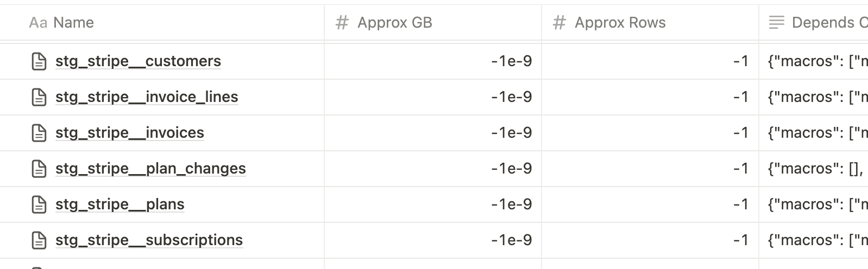Click number icon of Approx GB column
The width and height of the screenshot is (868, 269).
pyautogui.click(x=342, y=23)
